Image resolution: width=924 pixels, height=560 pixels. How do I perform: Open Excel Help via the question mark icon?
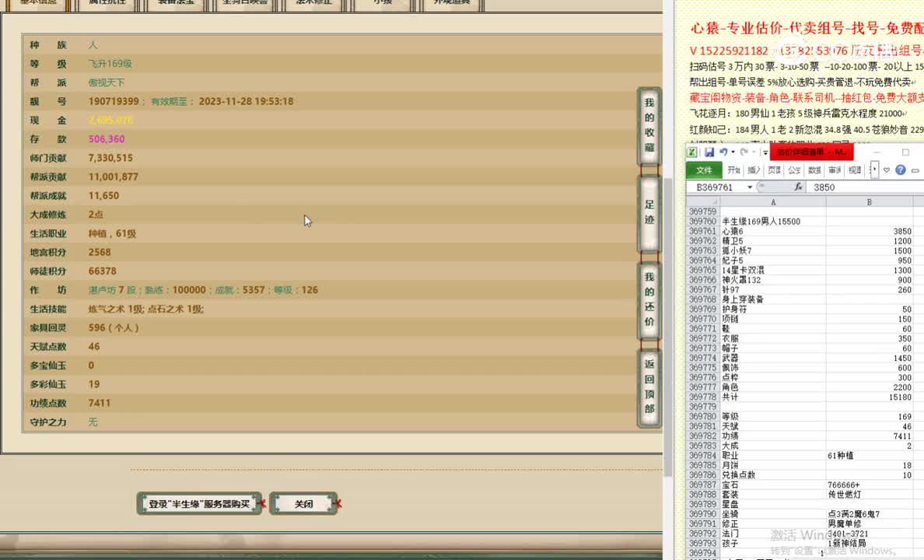pyautogui.click(x=900, y=170)
